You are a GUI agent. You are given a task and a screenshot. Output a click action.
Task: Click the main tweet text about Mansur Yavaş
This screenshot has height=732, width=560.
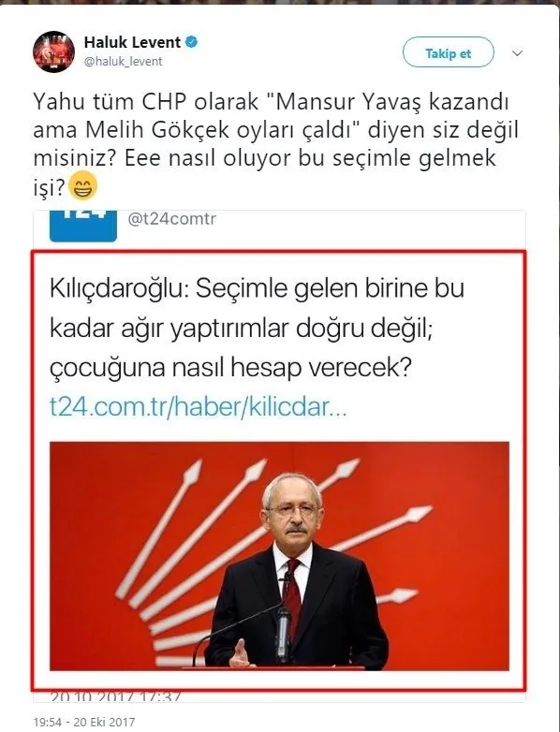coord(275,143)
